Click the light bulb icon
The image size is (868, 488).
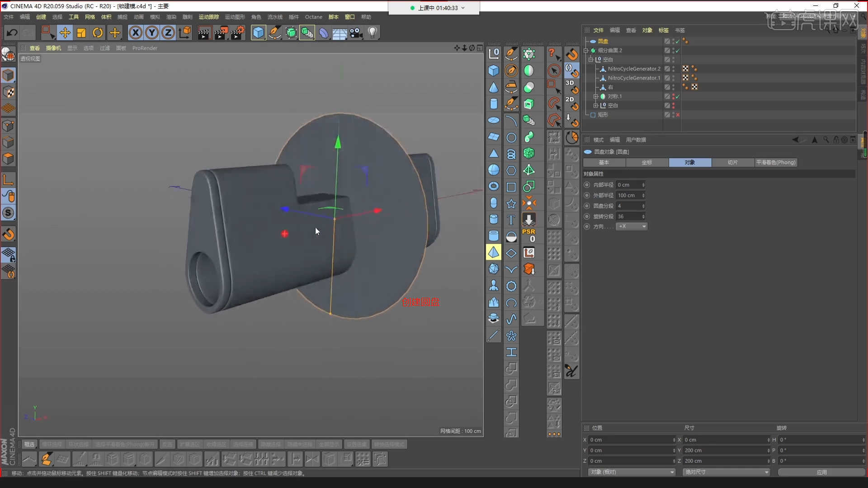[373, 33]
